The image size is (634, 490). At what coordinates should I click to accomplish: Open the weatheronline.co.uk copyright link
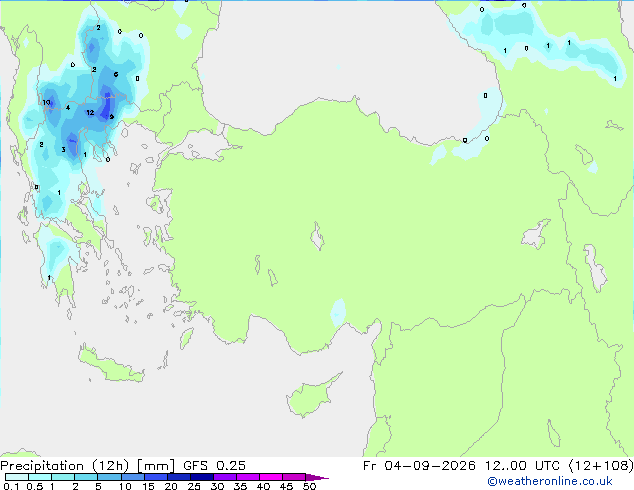pyautogui.click(x=549, y=481)
